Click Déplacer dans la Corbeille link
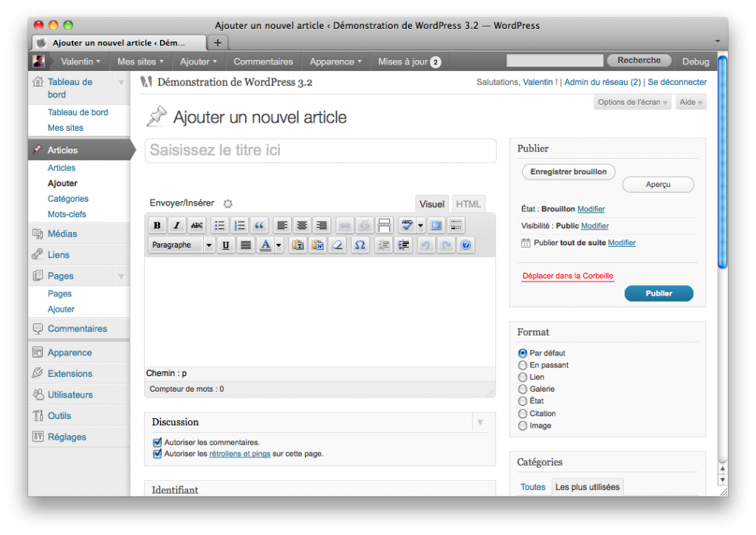Image resolution: width=756 pixels, height=535 pixels. click(568, 276)
